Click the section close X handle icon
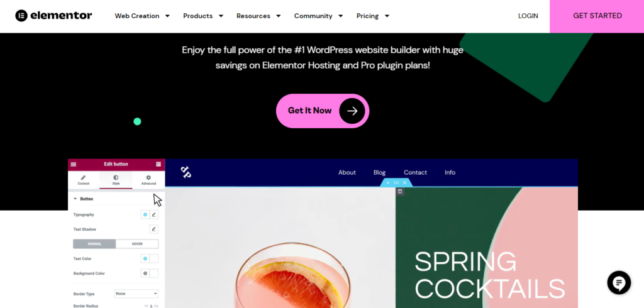This screenshot has width=644, height=308. [x=404, y=183]
